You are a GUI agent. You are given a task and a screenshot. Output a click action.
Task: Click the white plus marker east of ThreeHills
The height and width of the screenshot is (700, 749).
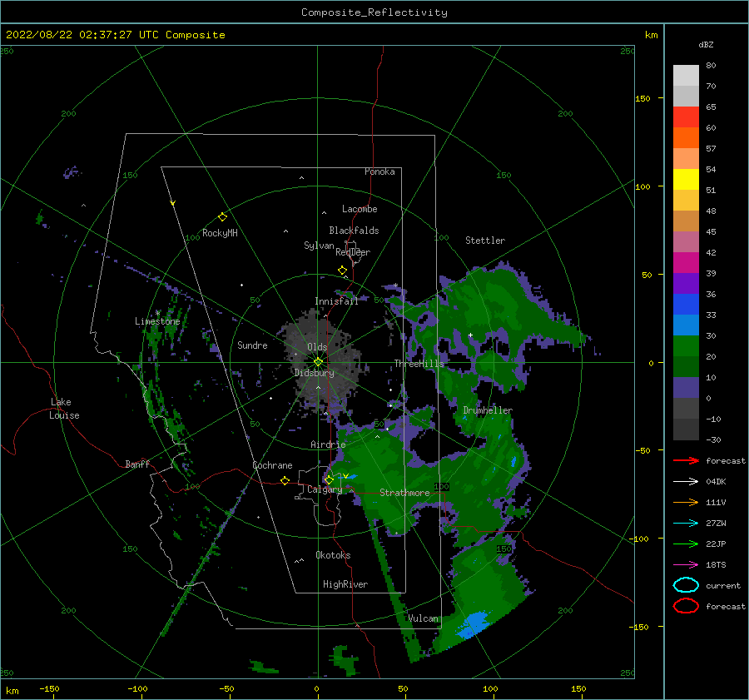click(x=470, y=335)
